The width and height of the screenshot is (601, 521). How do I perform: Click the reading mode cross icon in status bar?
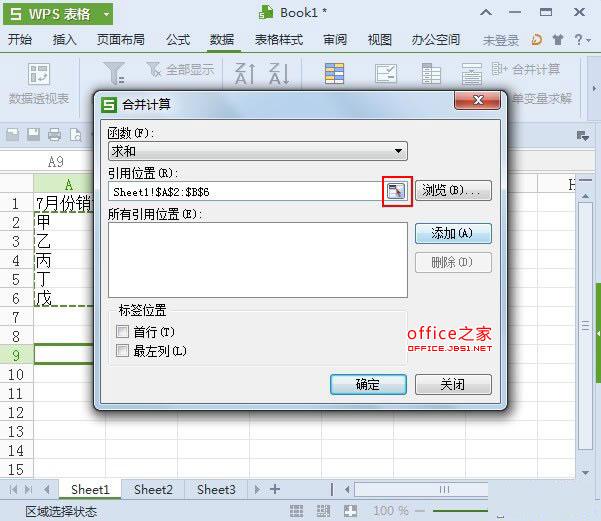[x=350, y=511]
